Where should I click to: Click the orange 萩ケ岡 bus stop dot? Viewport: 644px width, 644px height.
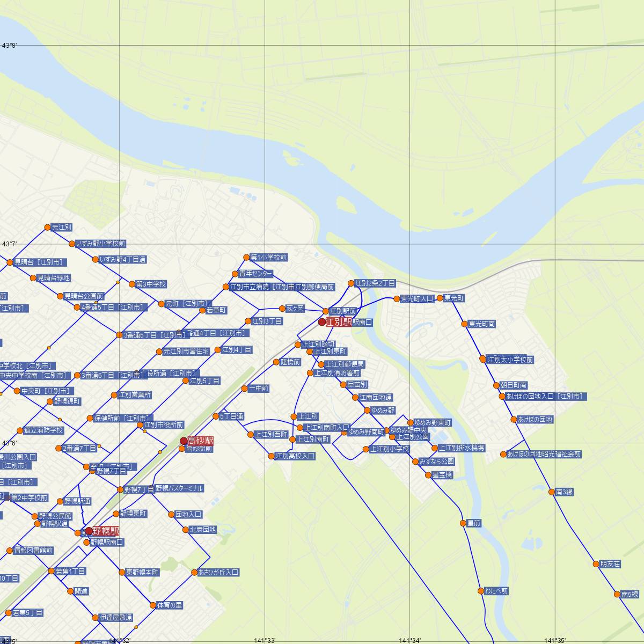(x=282, y=309)
